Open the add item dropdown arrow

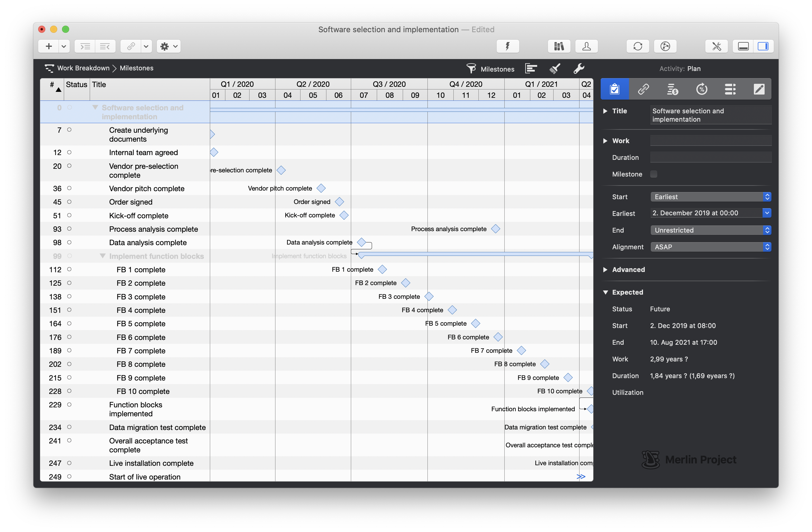[64, 46]
